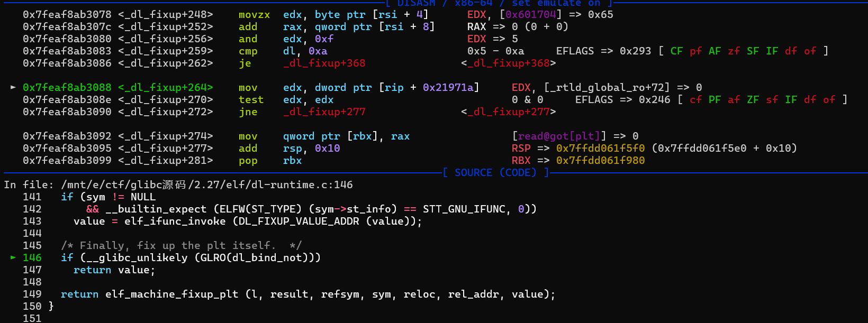Click the dl-runtime.c:146 file path

(206, 185)
